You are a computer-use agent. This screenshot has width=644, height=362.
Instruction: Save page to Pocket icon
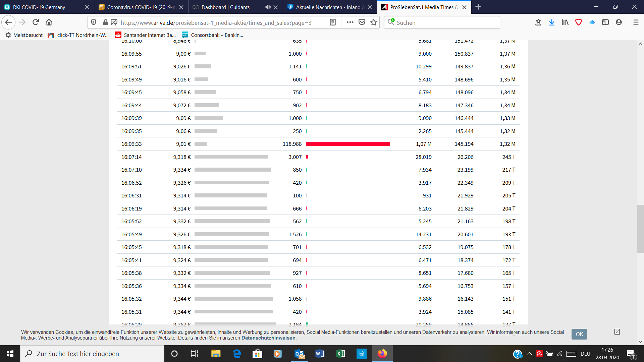tap(362, 22)
